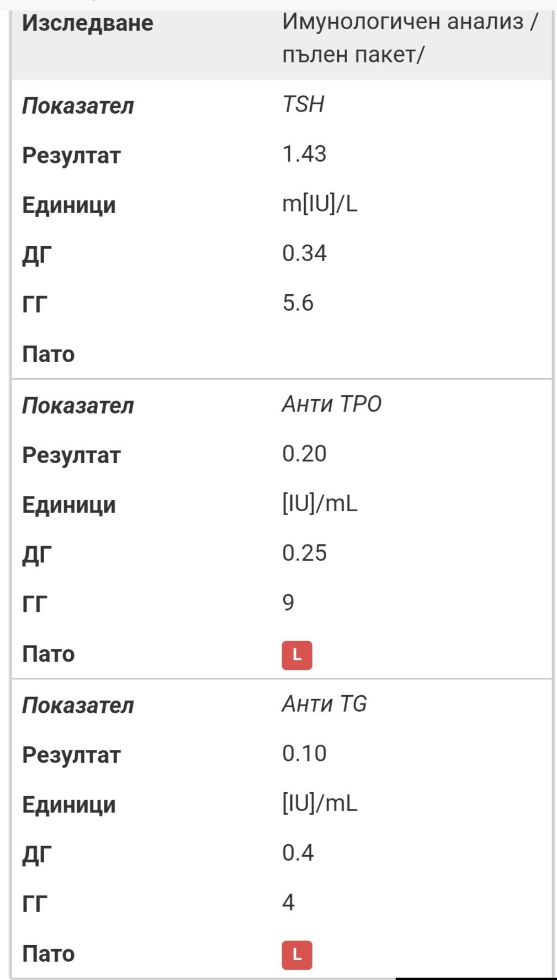Click the Имунологичен анализ пълен пакет text
Image resolution: width=557 pixels, height=980 pixels.
click(409, 38)
